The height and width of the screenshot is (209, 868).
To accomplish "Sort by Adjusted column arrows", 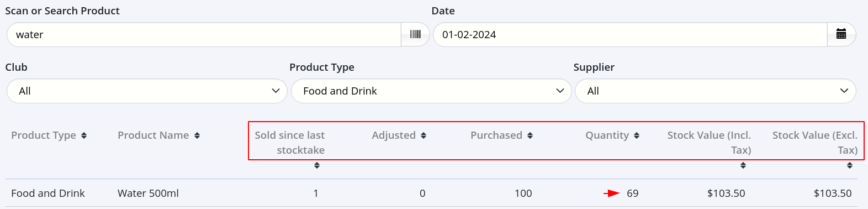I will [x=424, y=135].
